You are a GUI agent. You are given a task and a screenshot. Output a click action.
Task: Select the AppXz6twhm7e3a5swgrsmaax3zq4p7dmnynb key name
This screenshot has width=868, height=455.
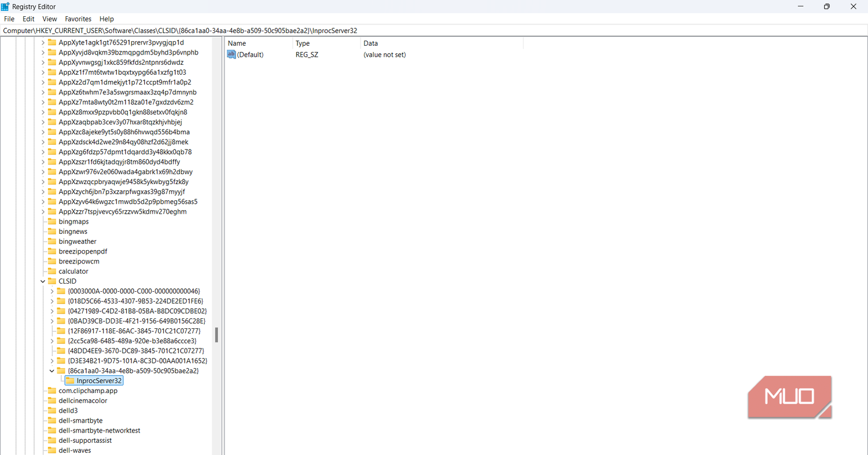127,92
